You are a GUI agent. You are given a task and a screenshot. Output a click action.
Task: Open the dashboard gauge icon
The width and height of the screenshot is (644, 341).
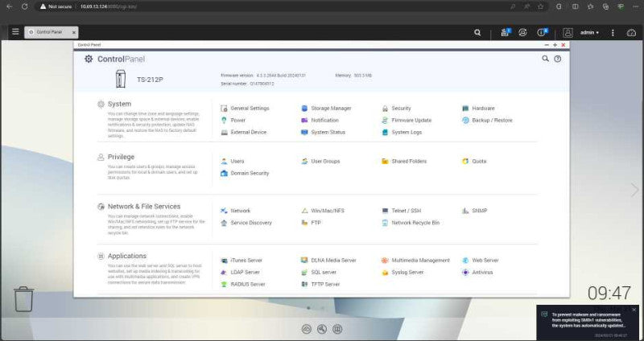point(631,33)
